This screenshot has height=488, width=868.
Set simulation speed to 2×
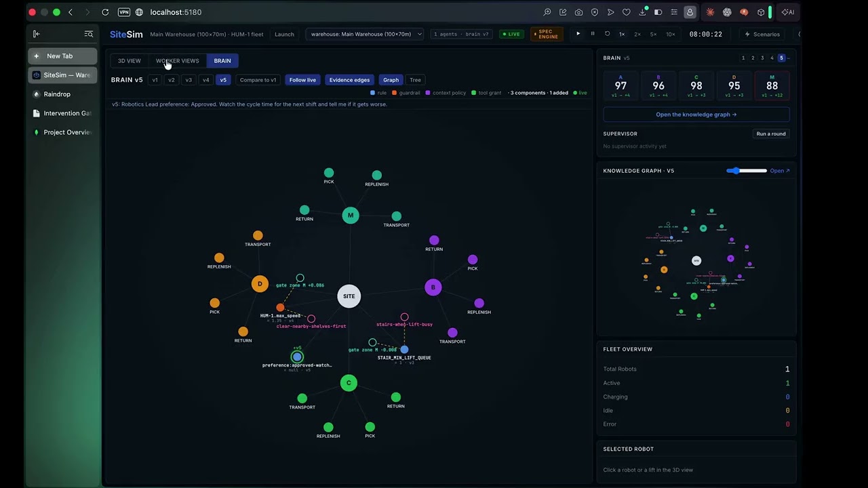[637, 34]
